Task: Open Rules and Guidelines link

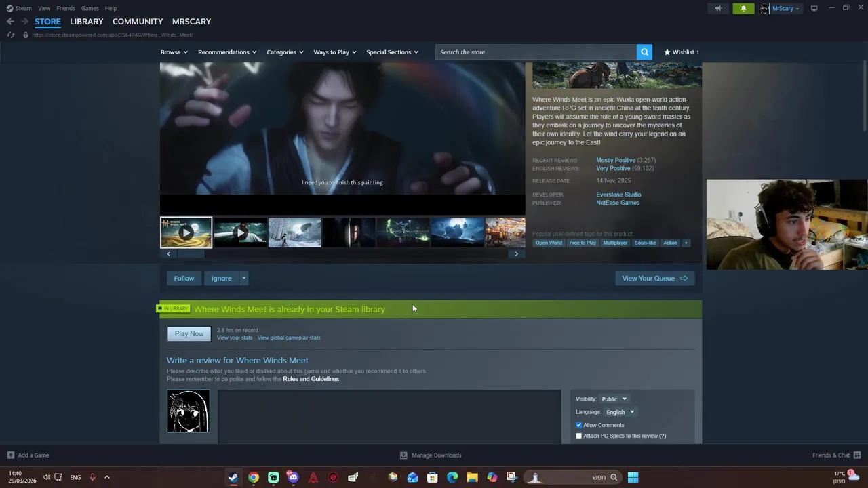Action: [311, 379]
